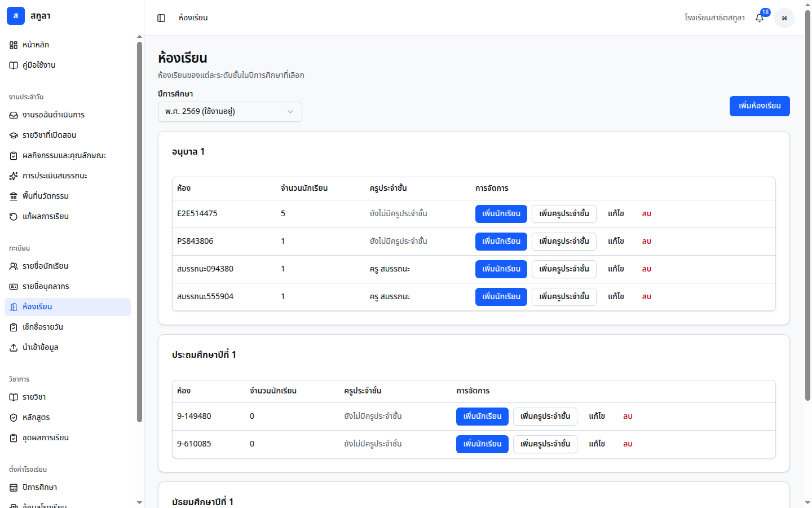Toggle the sidebar panel icon
This screenshot has width=812, height=508.
pyautogui.click(x=161, y=18)
